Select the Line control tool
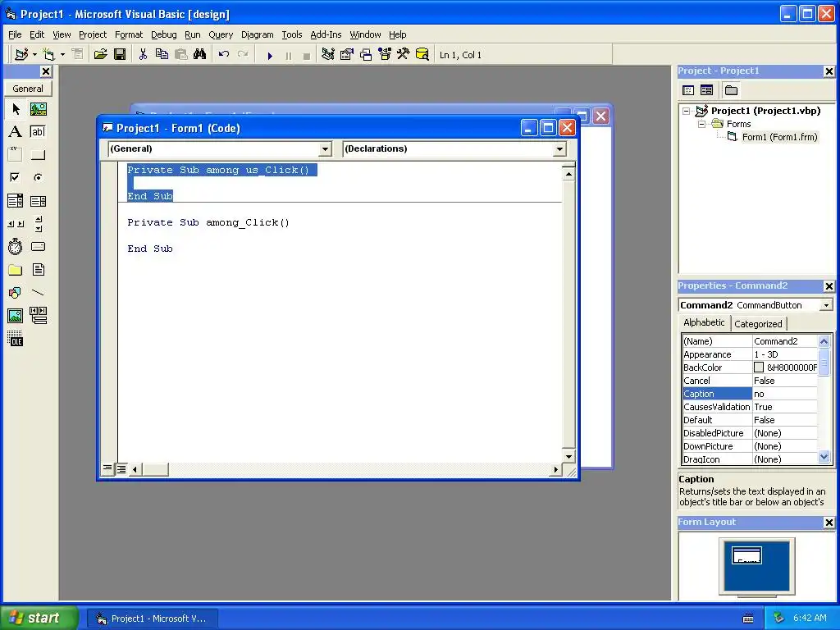The height and width of the screenshot is (630, 840). [38, 293]
